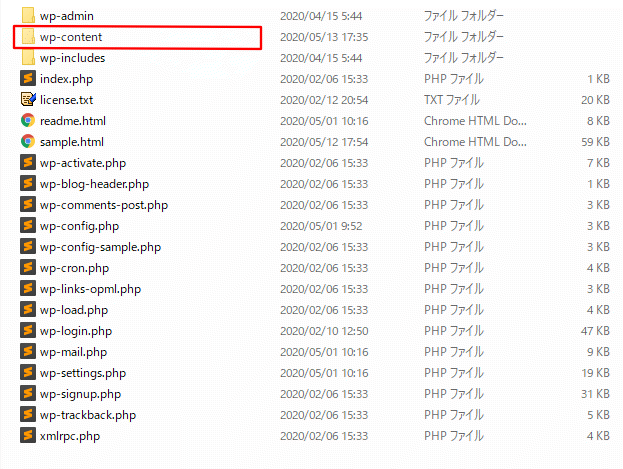The height and width of the screenshot is (469, 623).
Task: Select the wp-signup.php row's date
Action: pos(324,394)
